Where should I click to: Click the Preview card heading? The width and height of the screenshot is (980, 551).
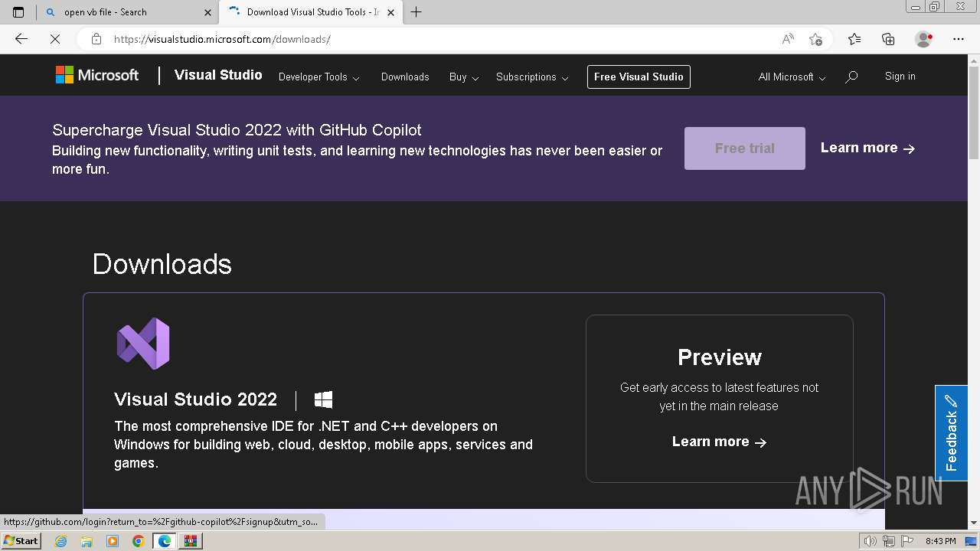[720, 357]
